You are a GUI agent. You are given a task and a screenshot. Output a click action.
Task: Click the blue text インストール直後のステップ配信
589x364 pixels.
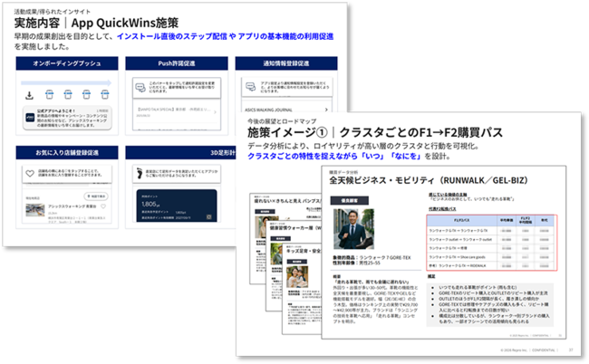171,36
